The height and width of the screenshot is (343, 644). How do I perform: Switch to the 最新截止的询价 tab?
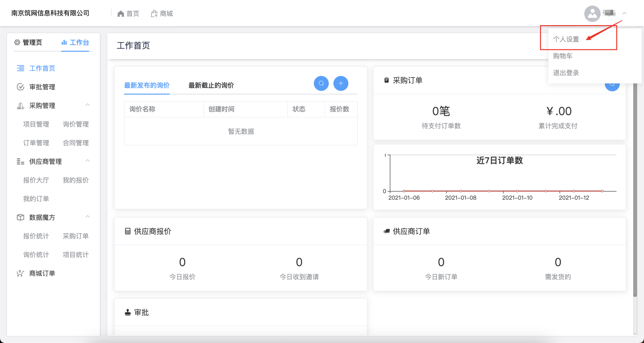click(x=211, y=85)
